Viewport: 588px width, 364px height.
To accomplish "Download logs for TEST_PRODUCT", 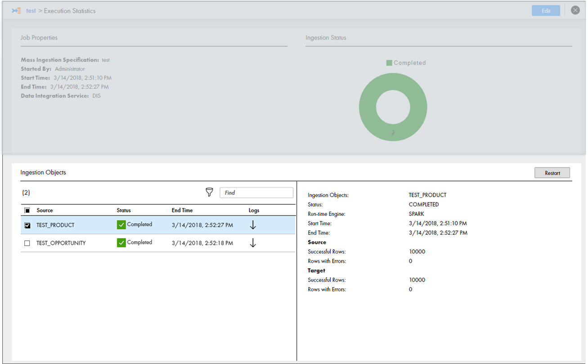I will (x=253, y=225).
